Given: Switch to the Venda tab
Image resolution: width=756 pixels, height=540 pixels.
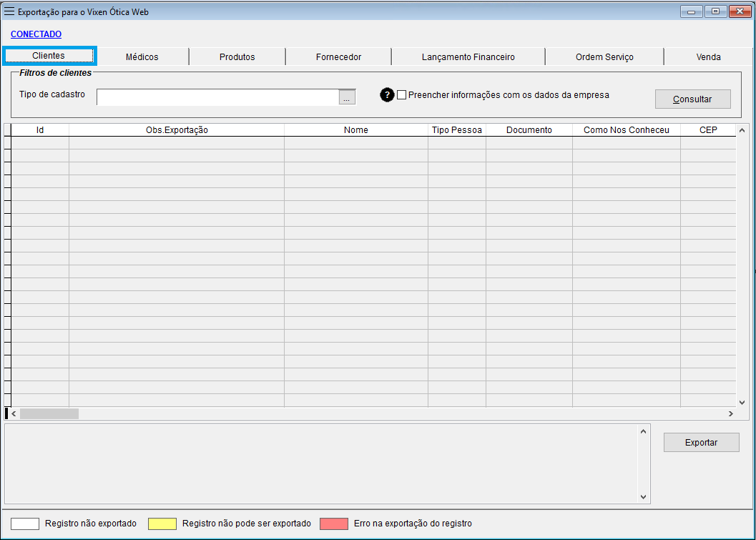Looking at the screenshot, I should (708, 57).
